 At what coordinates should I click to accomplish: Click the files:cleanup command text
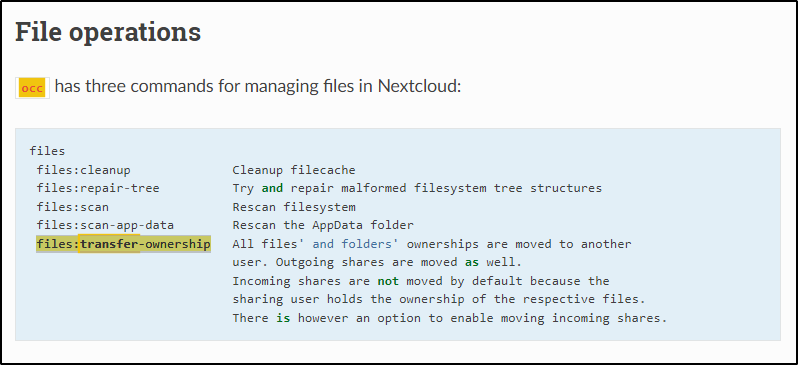(83, 170)
